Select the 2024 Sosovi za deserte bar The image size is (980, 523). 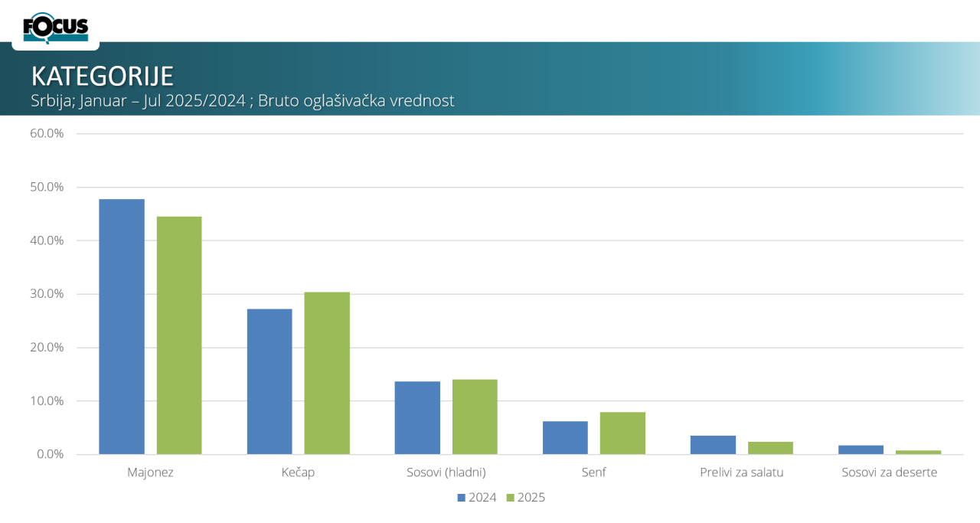click(x=861, y=449)
